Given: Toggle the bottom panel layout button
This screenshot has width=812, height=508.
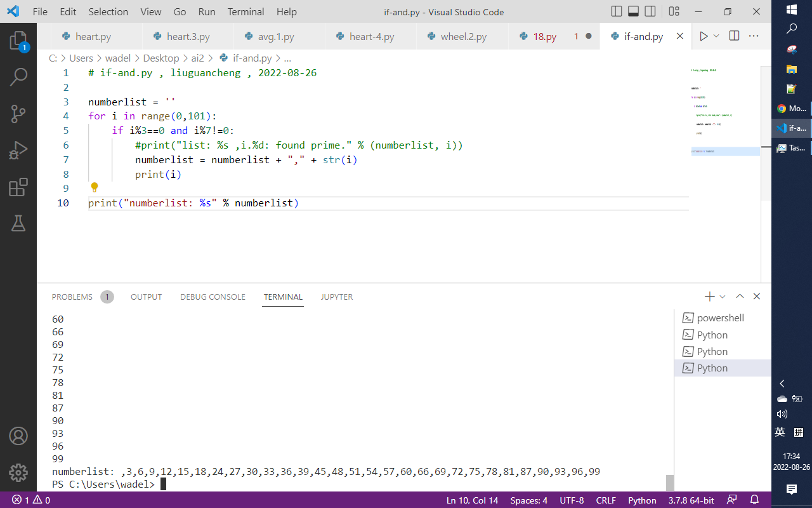Looking at the screenshot, I should (633, 11).
